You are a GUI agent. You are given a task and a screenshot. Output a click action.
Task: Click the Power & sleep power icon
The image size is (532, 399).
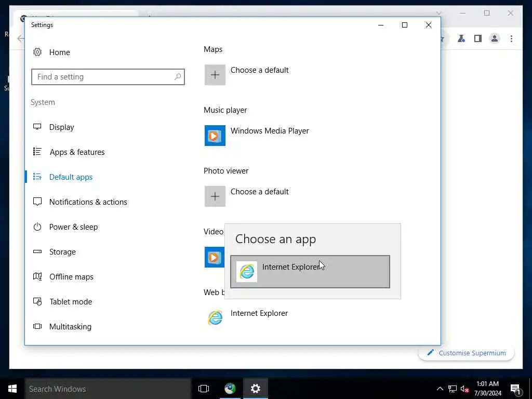click(x=37, y=227)
